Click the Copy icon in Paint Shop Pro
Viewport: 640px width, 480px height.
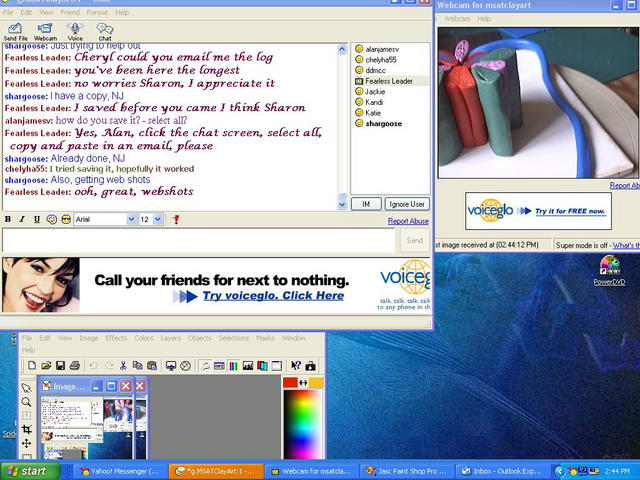(137, 366)
